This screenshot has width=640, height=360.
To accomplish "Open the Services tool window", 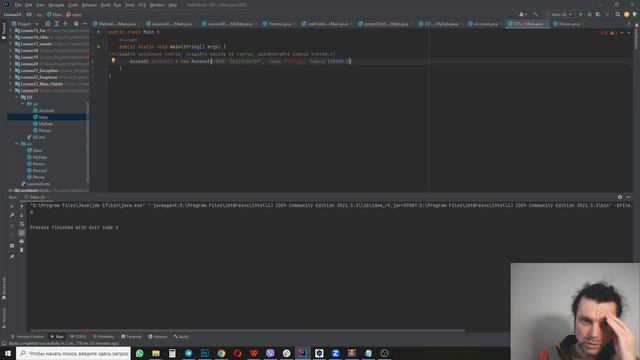I will click(x=158, y=337).
